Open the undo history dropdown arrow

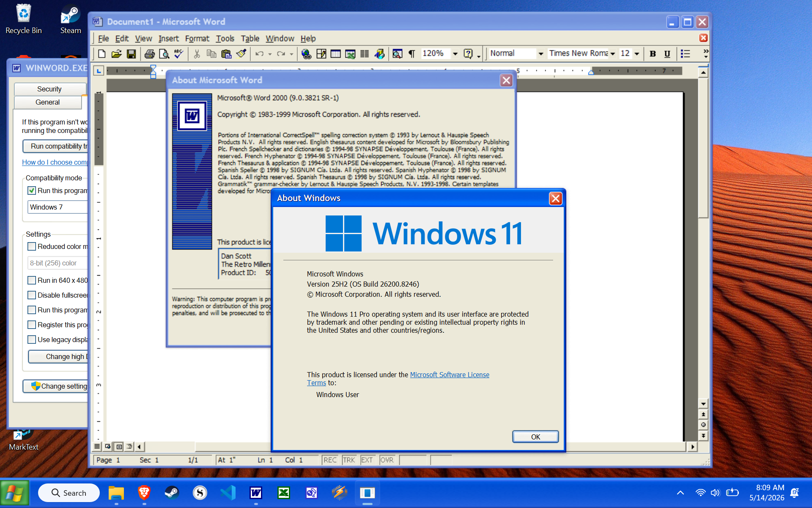(x=270, y=54)
